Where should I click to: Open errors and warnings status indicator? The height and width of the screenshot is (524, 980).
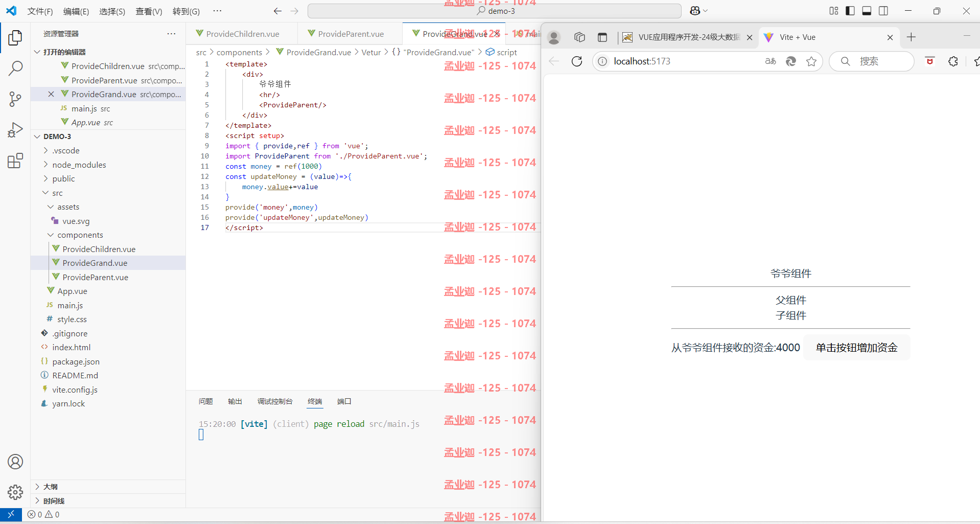[x=43, y=514]
